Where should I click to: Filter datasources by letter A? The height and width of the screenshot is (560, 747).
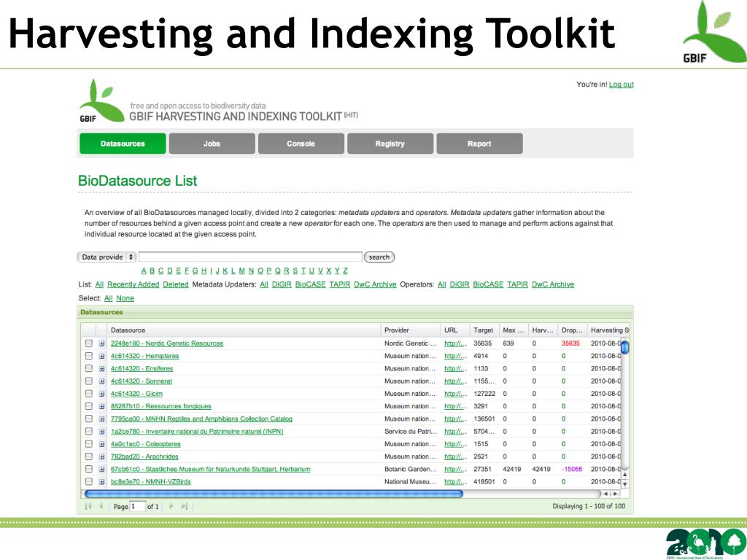144,271
